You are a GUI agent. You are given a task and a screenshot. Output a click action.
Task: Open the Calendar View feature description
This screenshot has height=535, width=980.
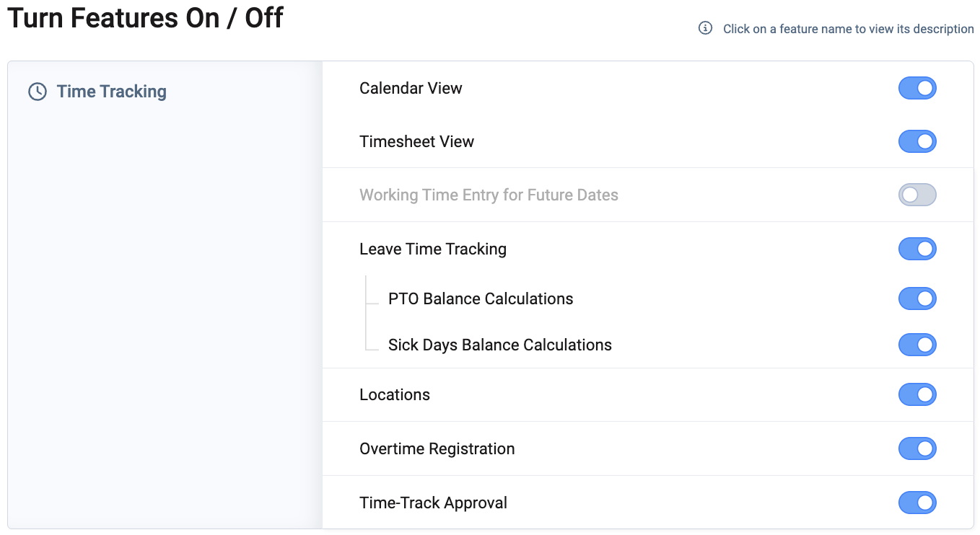pyautogui.click(x=411, y=88)
